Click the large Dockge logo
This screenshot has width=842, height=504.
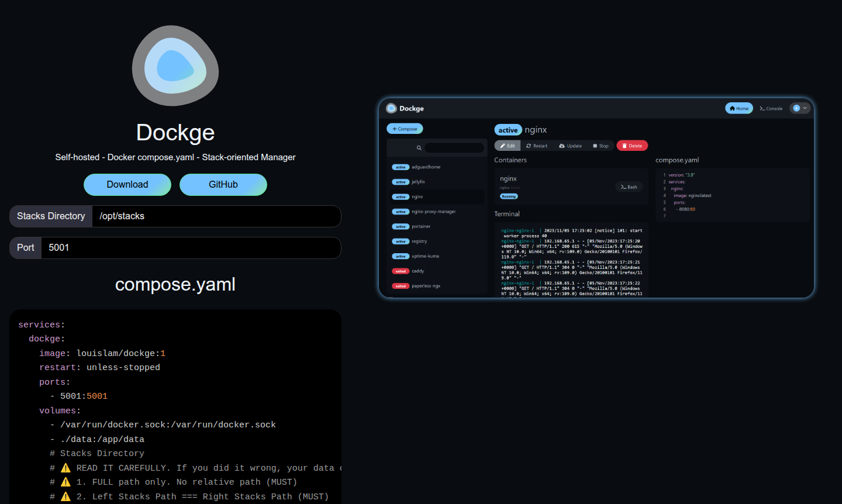(x=175, y=65)
